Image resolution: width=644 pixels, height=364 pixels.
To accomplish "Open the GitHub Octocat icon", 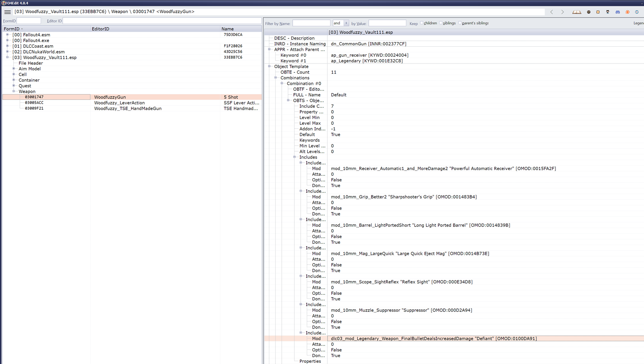I will 608,12.
